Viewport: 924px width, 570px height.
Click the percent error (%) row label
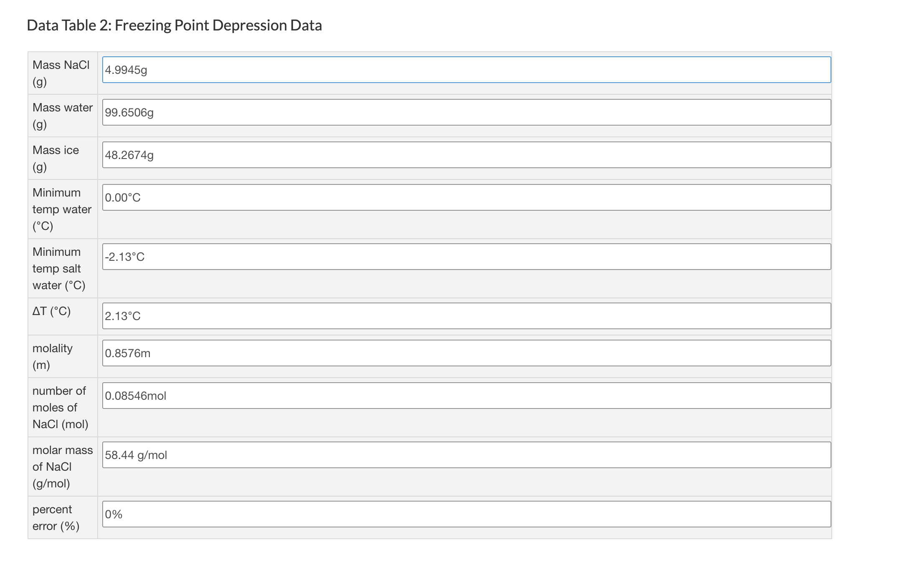[x=56, y=517]
